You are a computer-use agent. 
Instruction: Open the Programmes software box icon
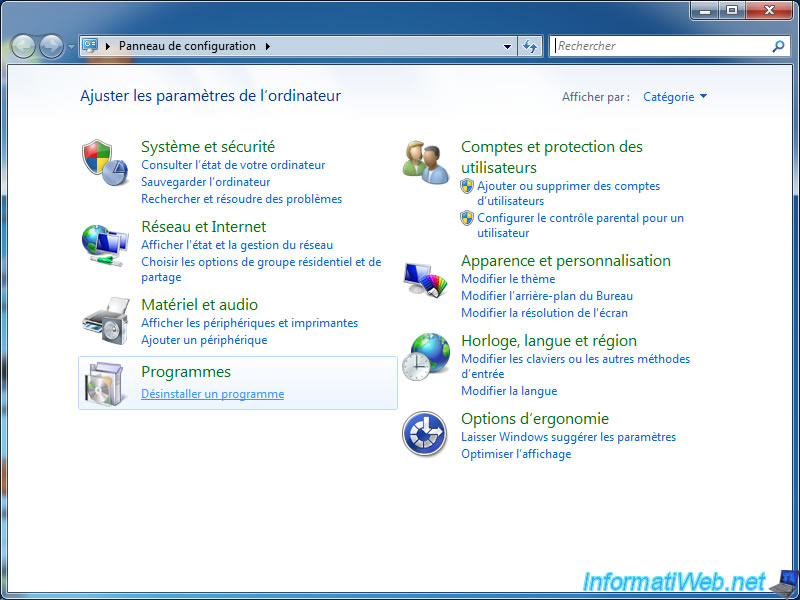point(104,384)
